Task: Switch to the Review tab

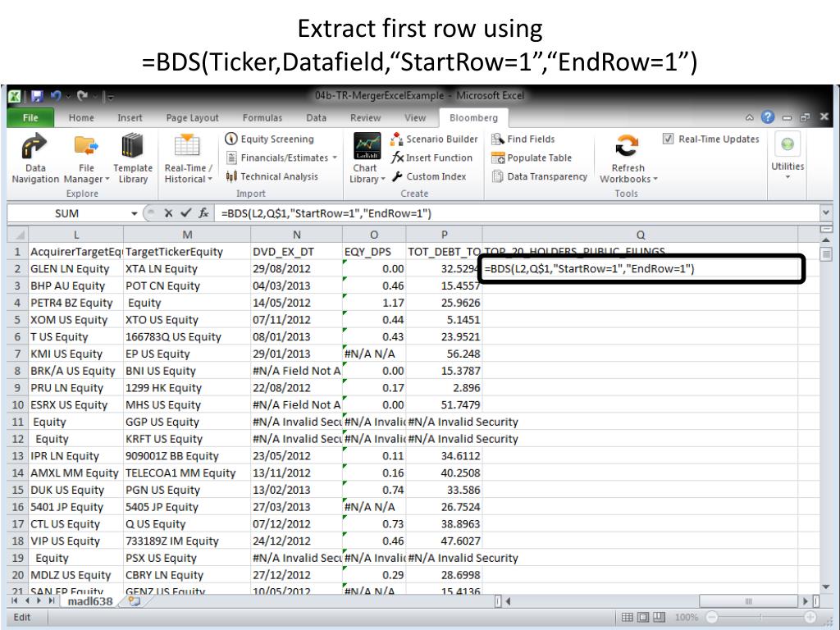Action: coord(365,118)
